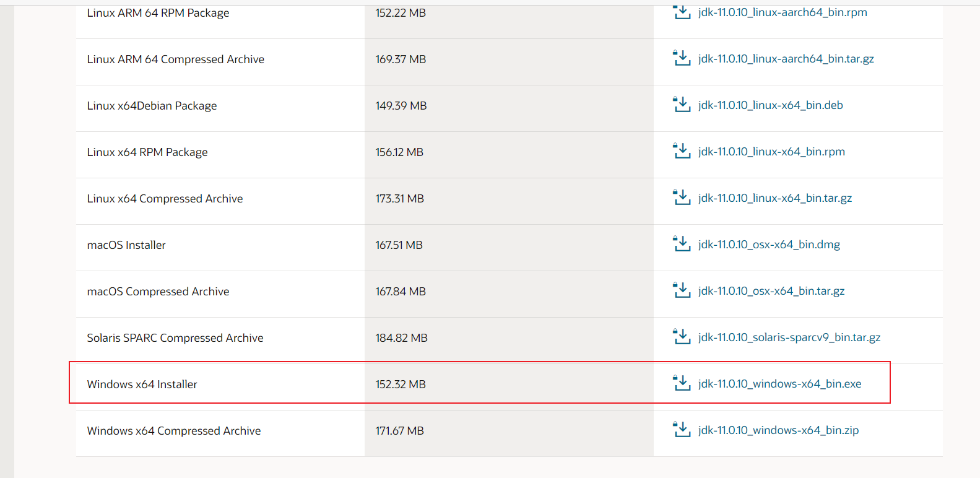This screenshot has height=478, width=980.
Task: Select 'macOS Installer' text
Action: tap(126, 245)
